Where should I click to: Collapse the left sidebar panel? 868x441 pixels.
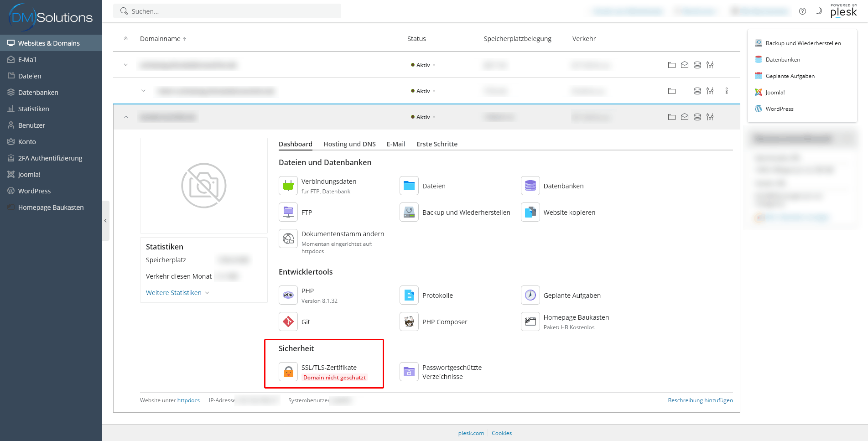click(105, 221)
